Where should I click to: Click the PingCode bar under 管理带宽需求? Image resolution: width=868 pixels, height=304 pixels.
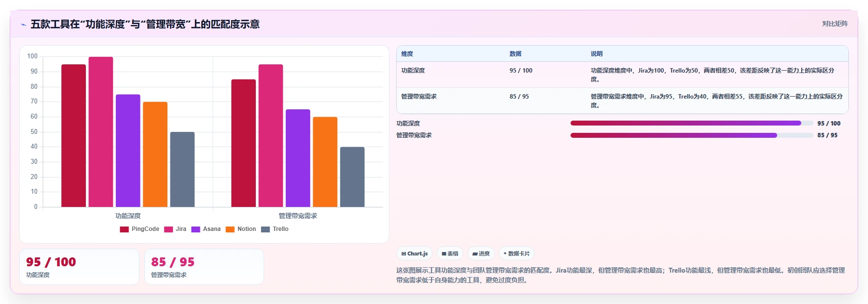click(244, 143)
